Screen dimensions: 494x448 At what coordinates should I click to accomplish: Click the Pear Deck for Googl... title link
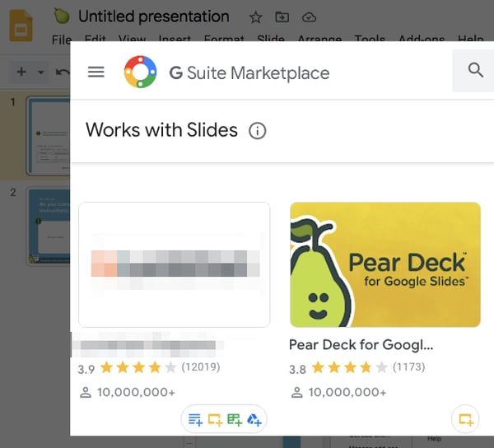tap(361, 345)
